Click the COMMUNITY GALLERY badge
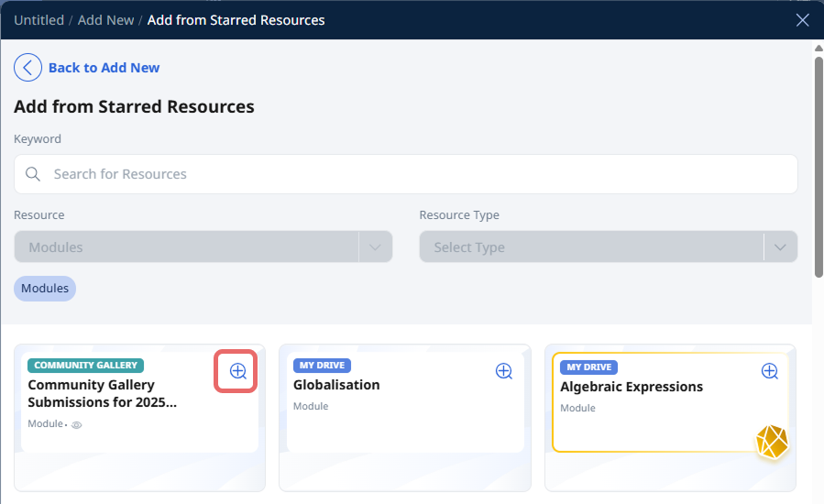824x504 pixels. 85,366
